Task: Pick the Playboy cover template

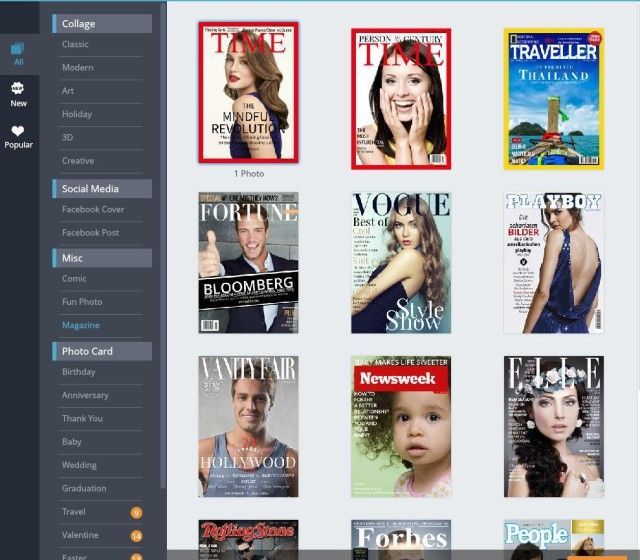Action: (x=553, y=263)
